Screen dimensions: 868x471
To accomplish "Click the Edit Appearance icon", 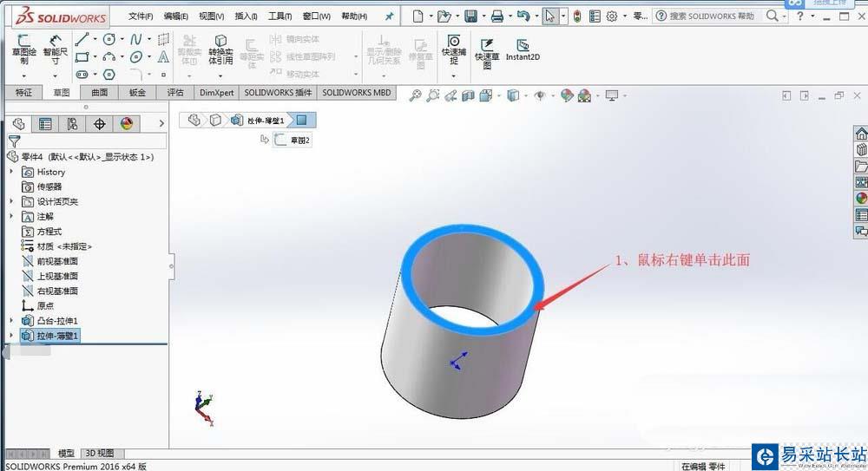I will point(567,95).
